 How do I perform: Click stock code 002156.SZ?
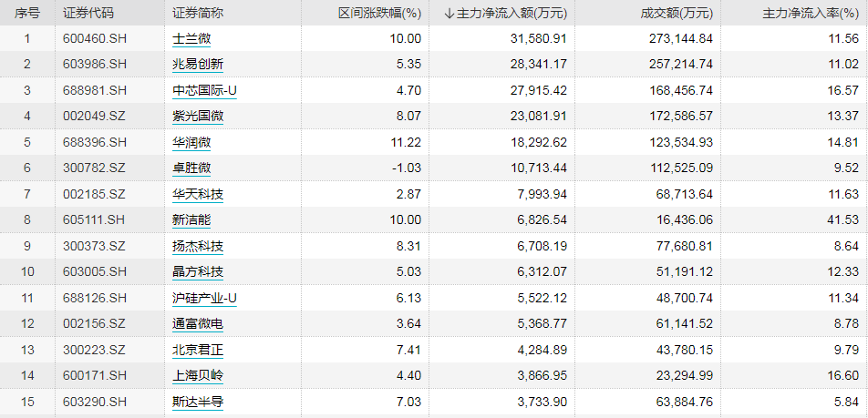point(95,323)
